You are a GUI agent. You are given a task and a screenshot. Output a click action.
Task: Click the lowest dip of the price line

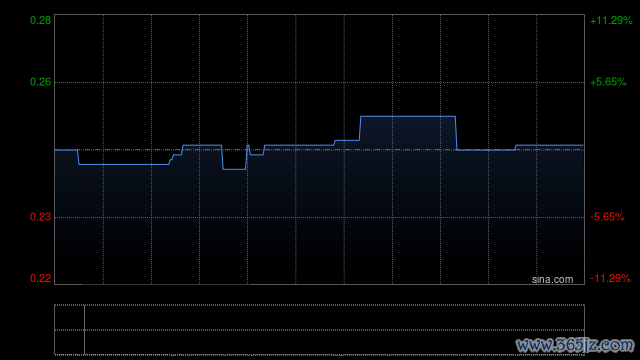[234, 169]
